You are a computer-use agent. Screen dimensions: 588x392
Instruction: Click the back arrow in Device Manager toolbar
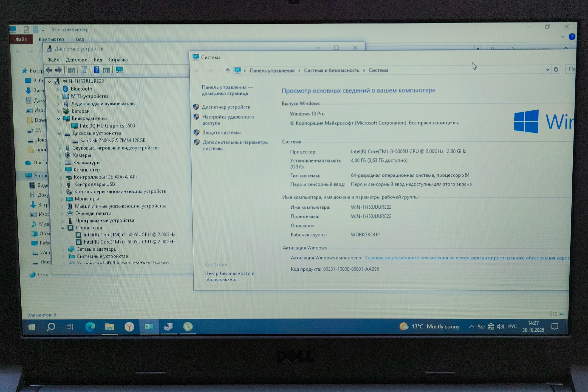(49, 70)
